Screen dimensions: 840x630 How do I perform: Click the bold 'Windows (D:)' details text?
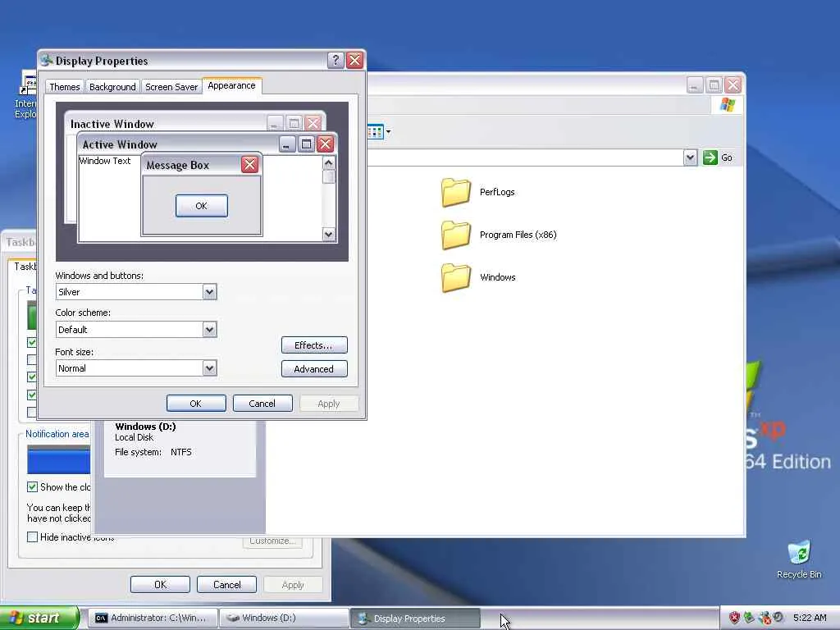click(145, 427)
